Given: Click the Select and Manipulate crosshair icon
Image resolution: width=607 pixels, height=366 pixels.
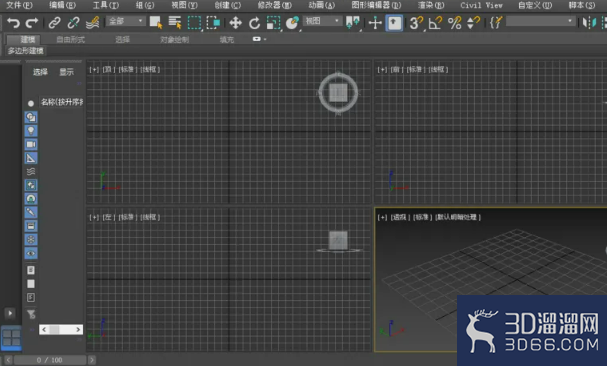Looking at the screenshot, I should point(375,23).
